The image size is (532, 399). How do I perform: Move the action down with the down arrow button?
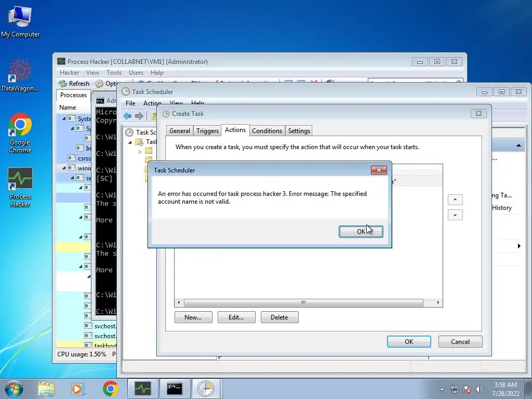tap(455, 215)
